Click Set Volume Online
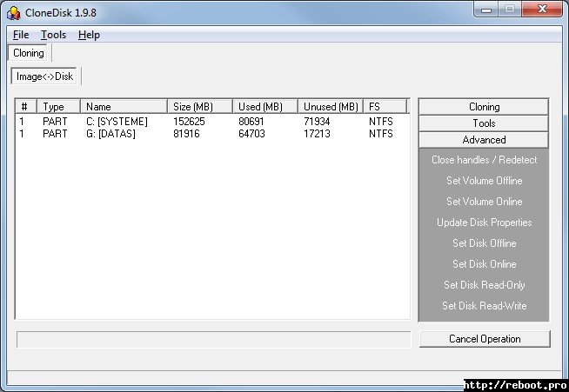This screenshot has height=392, width=569. click(x=484, y=202)
